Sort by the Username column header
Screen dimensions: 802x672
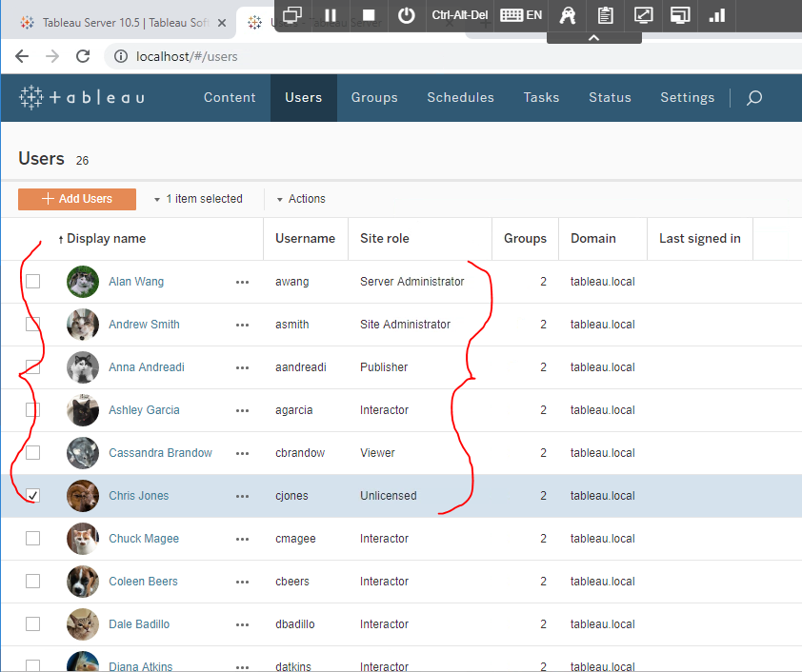click(306, 238)
